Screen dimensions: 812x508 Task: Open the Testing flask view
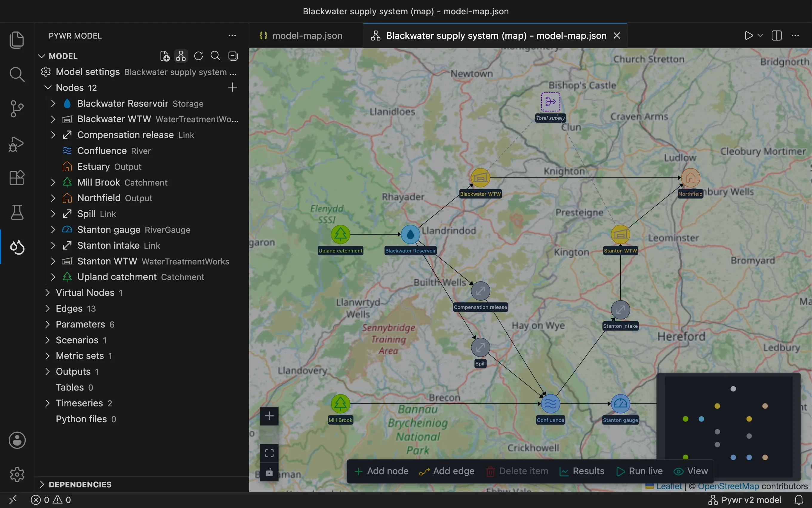point(17,212)
